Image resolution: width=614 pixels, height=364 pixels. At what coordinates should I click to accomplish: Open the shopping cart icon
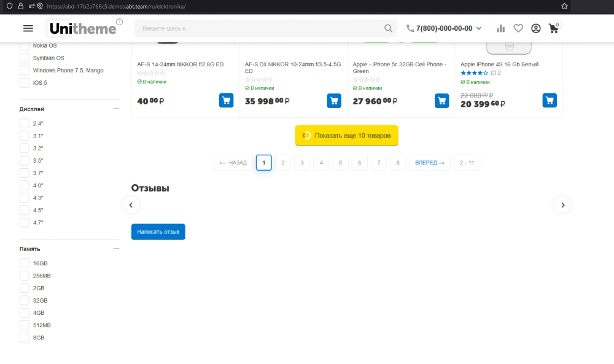[554, 28]
